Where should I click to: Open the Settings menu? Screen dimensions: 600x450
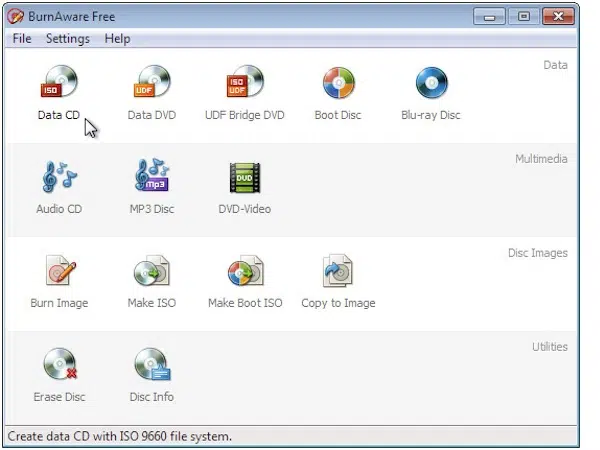tap(68, 39)
